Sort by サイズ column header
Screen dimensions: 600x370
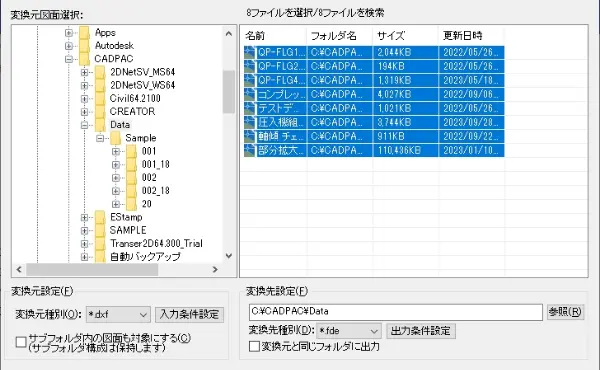(406, 36)
